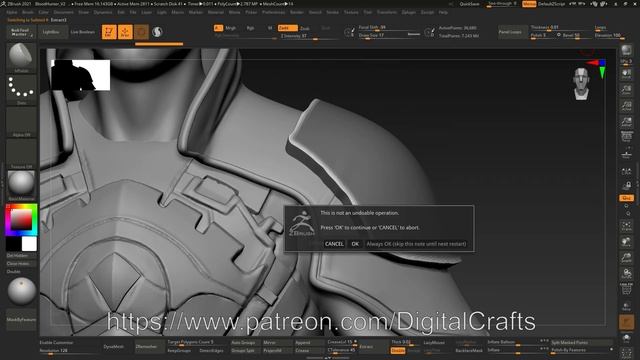Toggle the orange Double button
640x360 pixels.
(398, 351)
